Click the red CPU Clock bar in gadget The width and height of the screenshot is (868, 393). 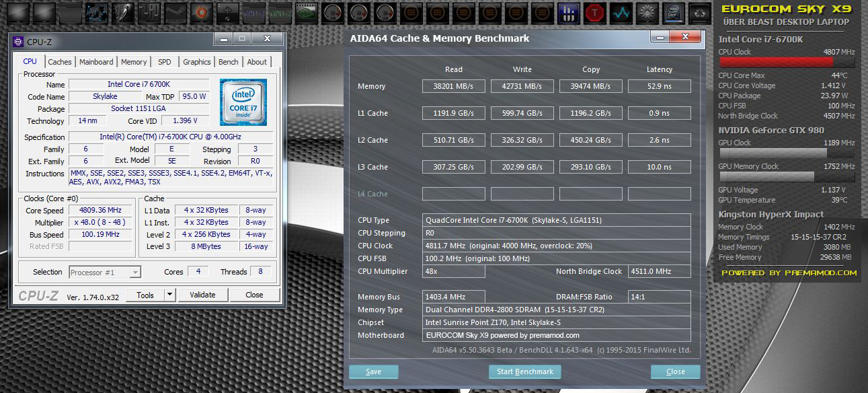(x=786, y=62)
